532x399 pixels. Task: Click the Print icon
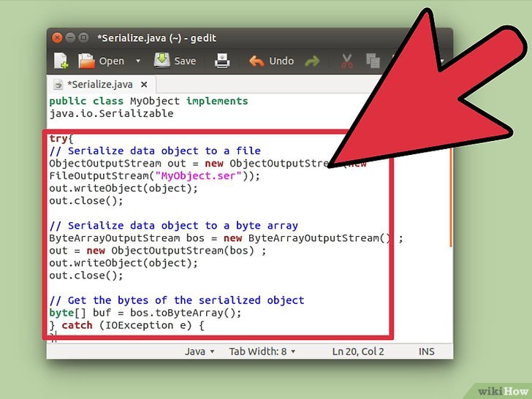click(222, 61)
